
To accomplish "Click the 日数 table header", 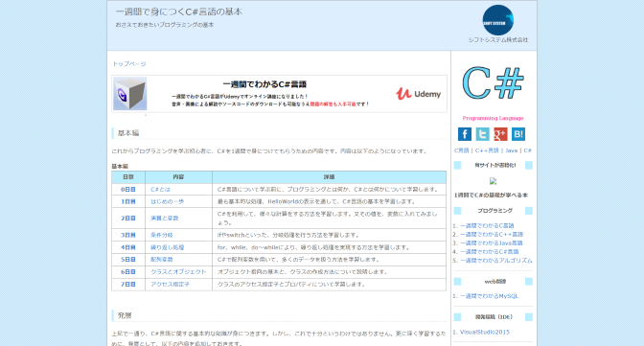I will pyautogui.click(x=128, y=177).
